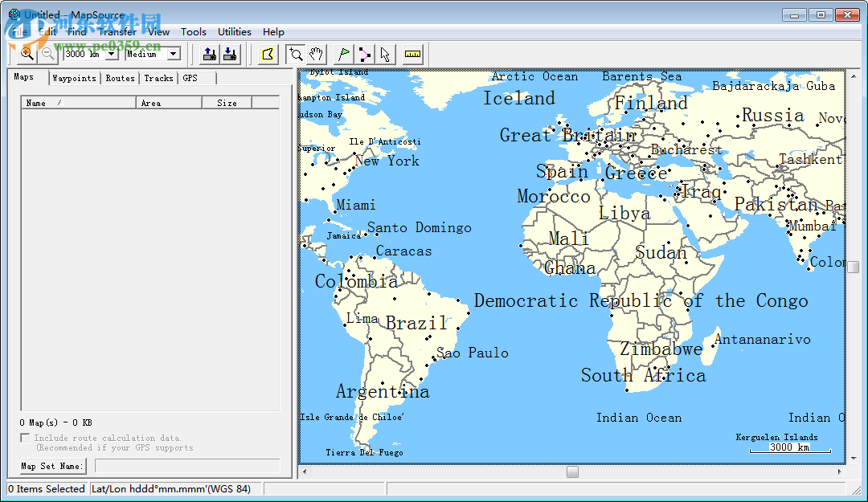Click the Zoom Out magnifier icon
Viewport: 868px width, 502px height.
(x=47, y=54)
